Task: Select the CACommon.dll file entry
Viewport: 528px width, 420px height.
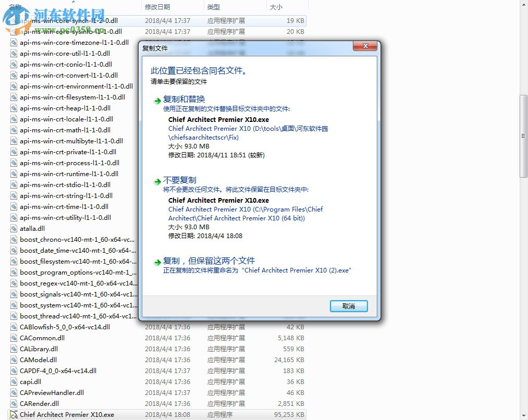Action: click(x=42, y=338)
